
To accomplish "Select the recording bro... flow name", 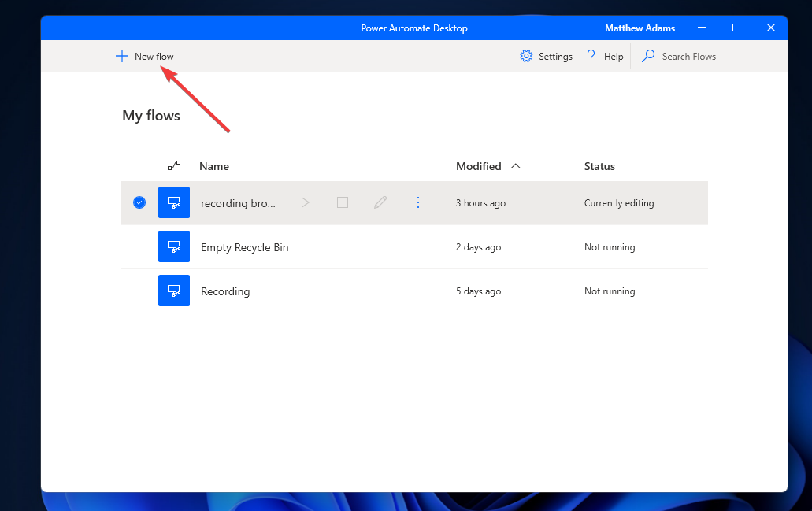I will point(238,203).
